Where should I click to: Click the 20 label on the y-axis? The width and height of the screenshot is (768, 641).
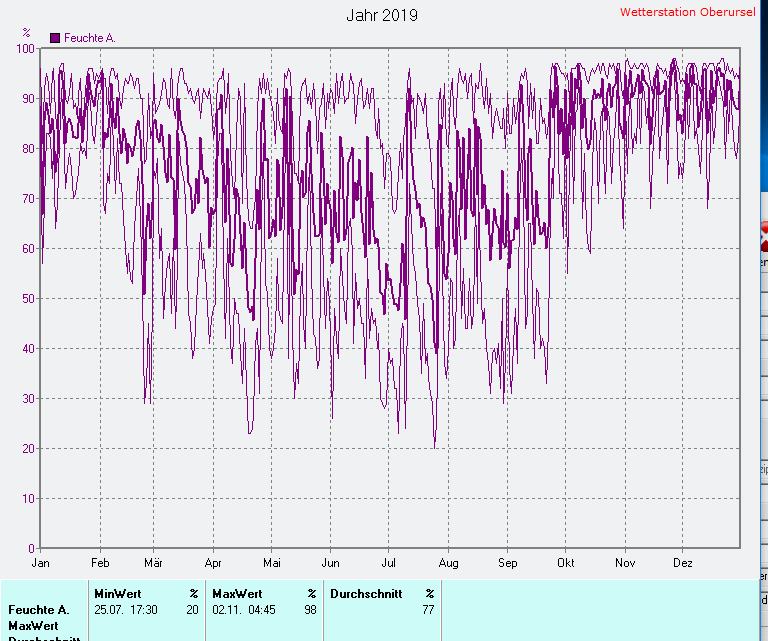coord(28,449)
